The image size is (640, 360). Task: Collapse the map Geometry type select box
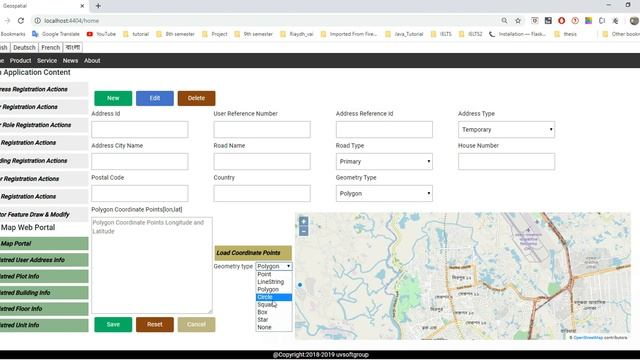coord(274,266)
